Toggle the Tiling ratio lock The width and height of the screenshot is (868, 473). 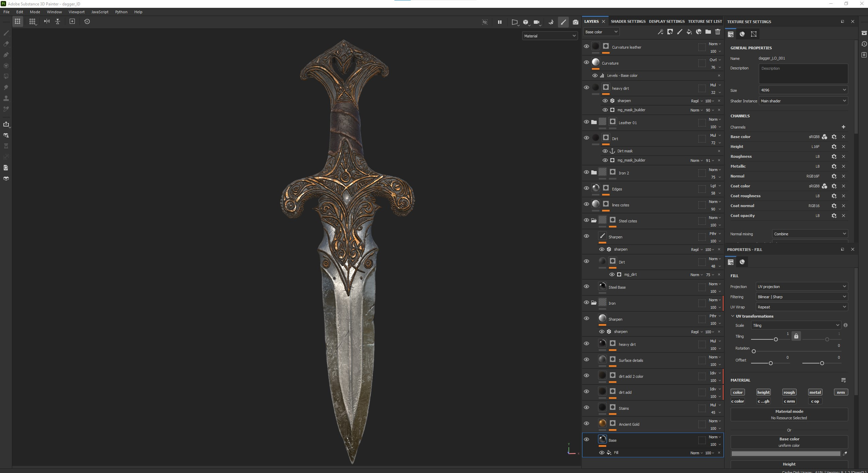pyautogui.click(x=796, y=336)
